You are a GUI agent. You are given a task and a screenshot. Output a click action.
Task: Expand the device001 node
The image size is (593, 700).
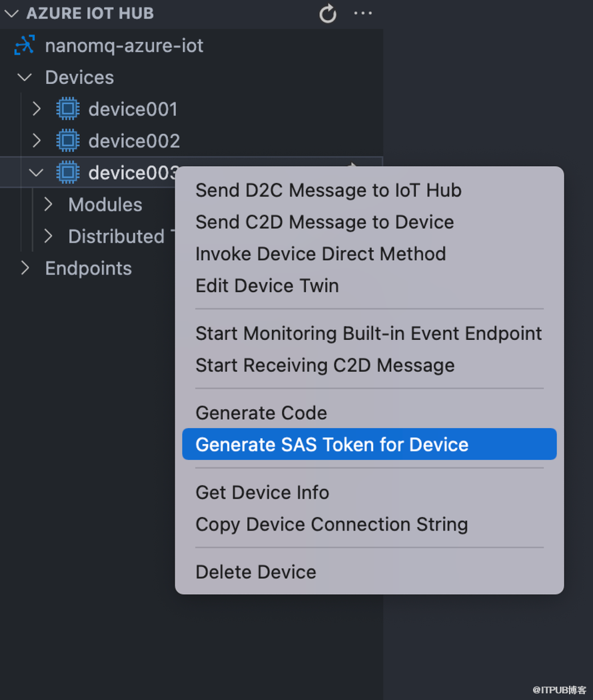(x=37, y=109)
